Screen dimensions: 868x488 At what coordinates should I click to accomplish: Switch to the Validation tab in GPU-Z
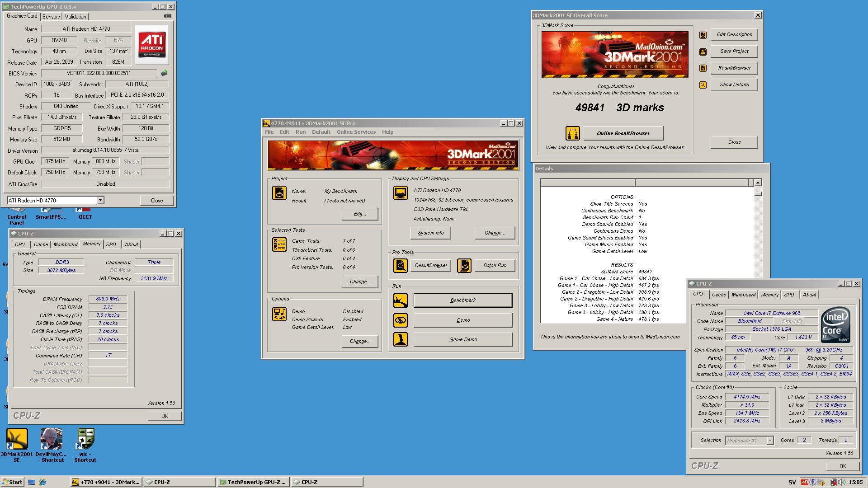coord(75,16)
